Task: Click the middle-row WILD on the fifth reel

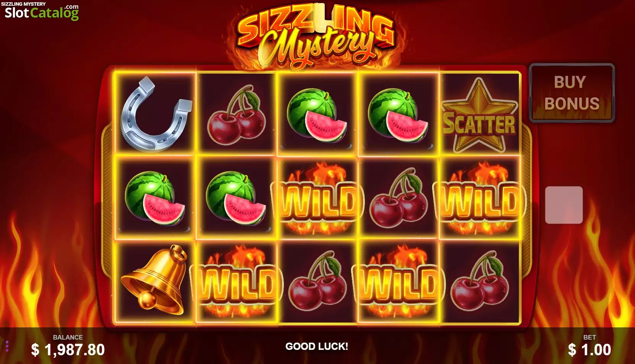Action: 479,200
